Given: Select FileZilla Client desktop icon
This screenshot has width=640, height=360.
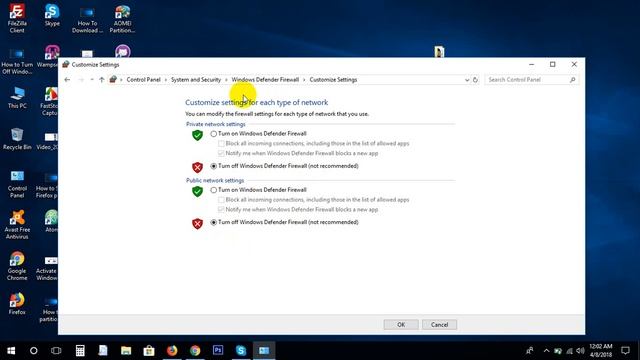Looking at the screenshot, I should click(17, 18).
